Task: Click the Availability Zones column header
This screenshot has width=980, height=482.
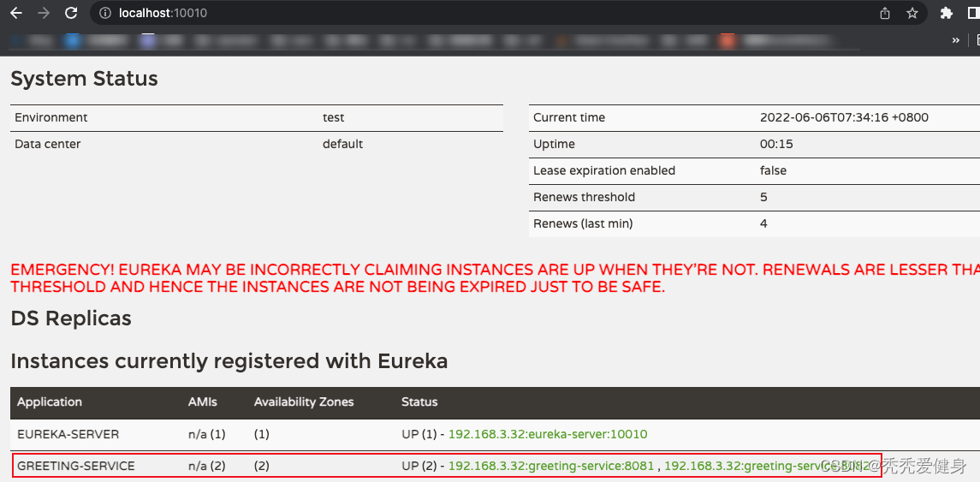Action: [304, 402]
